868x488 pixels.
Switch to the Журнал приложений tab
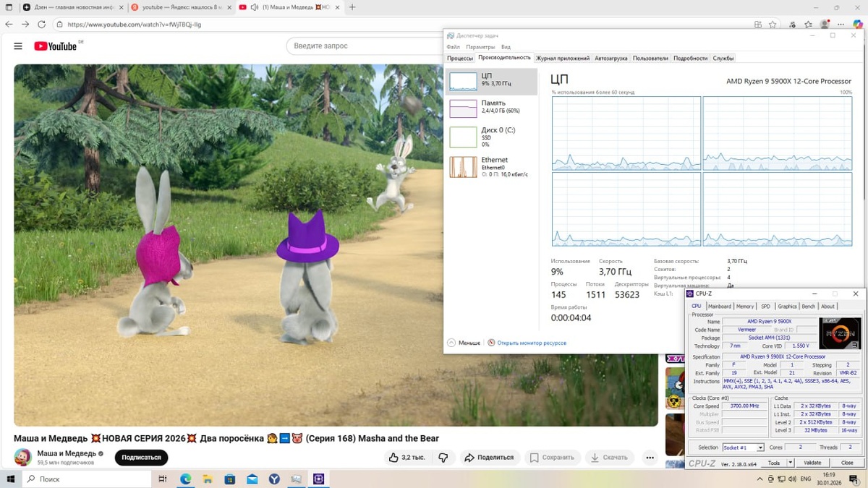(563, 58)
